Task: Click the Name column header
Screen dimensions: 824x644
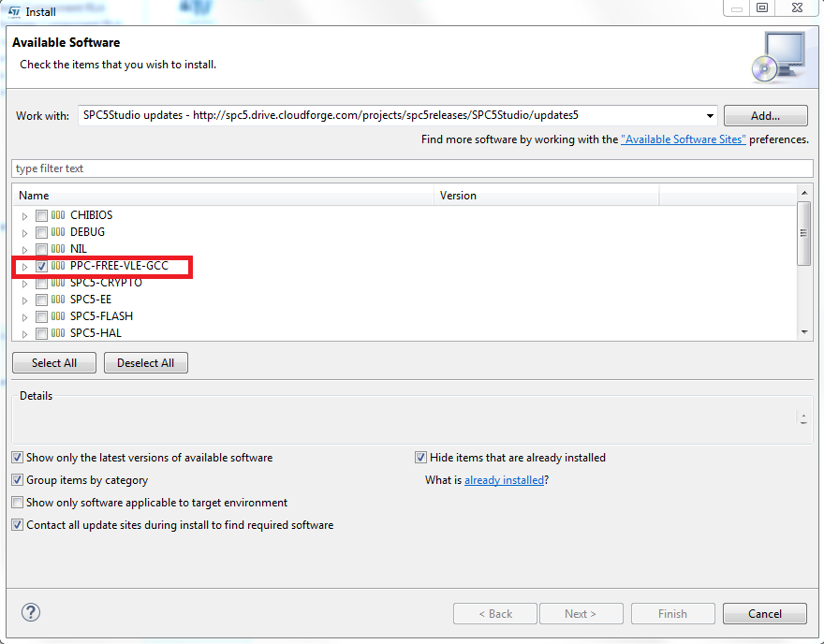Action: click(x=224, y=196)
